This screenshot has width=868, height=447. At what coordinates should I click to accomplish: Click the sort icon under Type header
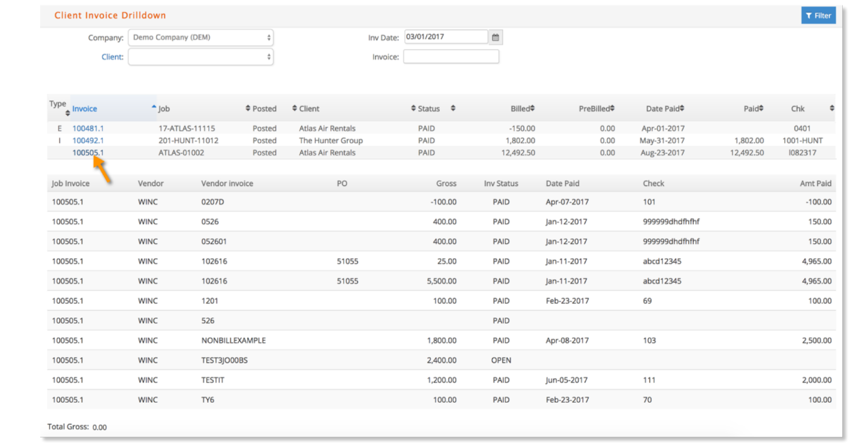click(67, 112)
